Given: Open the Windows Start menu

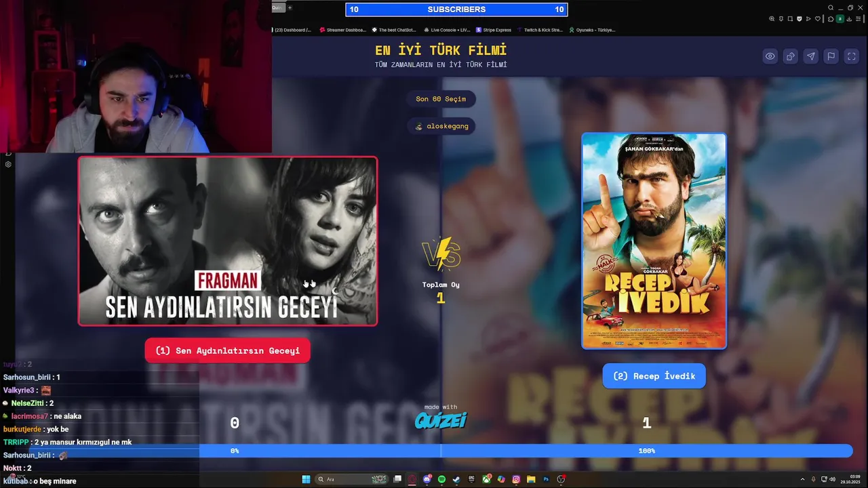Looking at the screenshot, I should (x=306, y=479).
